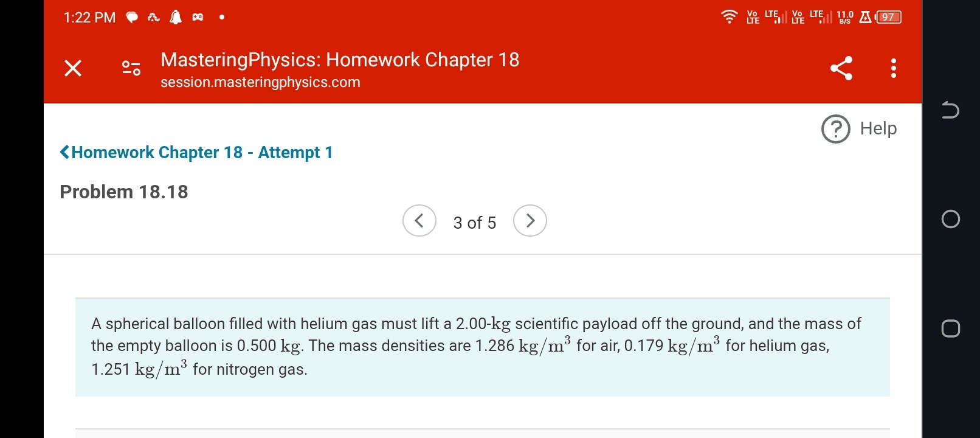Tap the chat bubble icon in the status bar
This screenshot has width=980, height=438.
point(132,16)
